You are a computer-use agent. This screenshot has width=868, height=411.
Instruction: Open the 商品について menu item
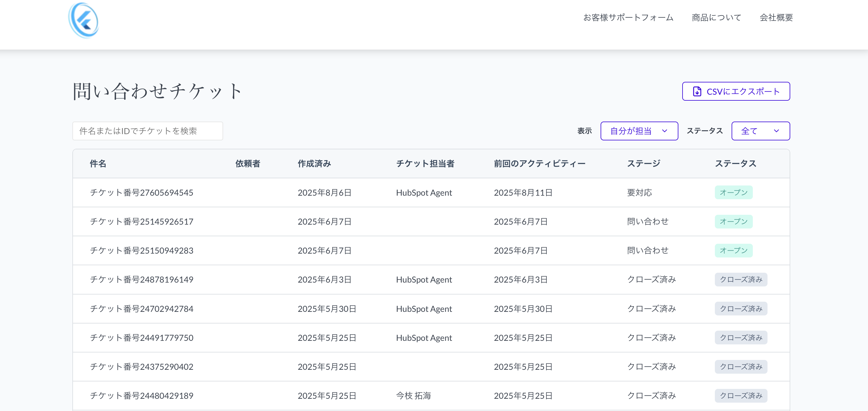click(x=716, y=18)
